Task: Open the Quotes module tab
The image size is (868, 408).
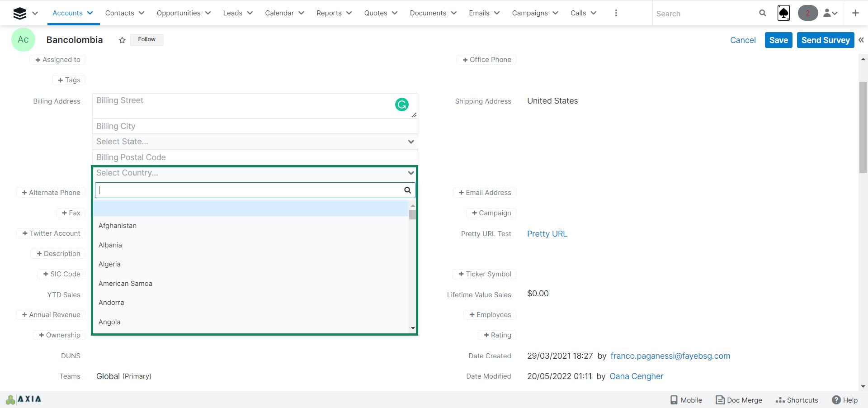Action: tap(376, 13)
